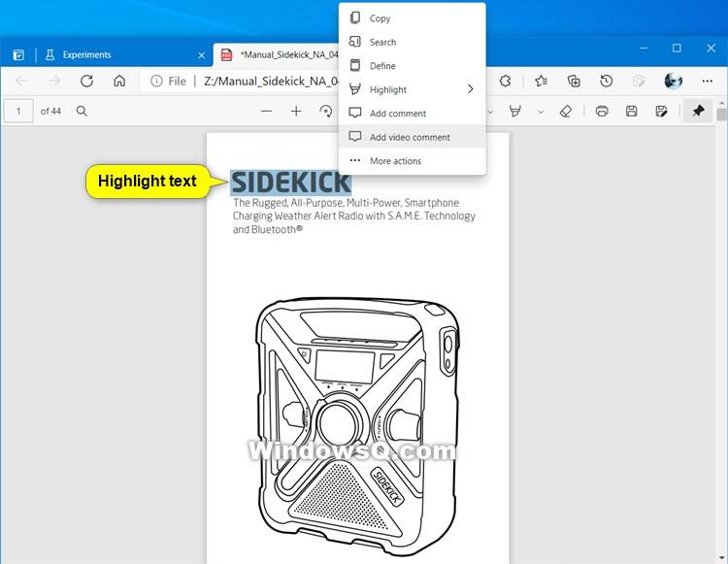This screenshot has width=728, height=564.
Task: Open the dropdown chevron beside Draw tool
Action: point(490,112)
